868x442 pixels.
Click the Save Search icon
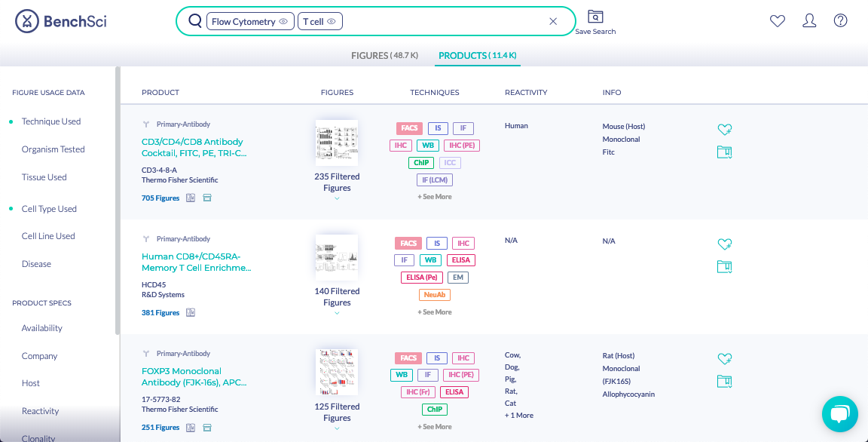point(595,16)
